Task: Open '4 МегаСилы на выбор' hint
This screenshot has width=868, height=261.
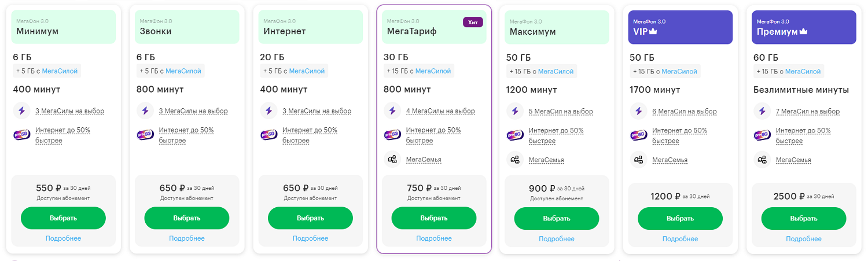Action: (440, 111)
